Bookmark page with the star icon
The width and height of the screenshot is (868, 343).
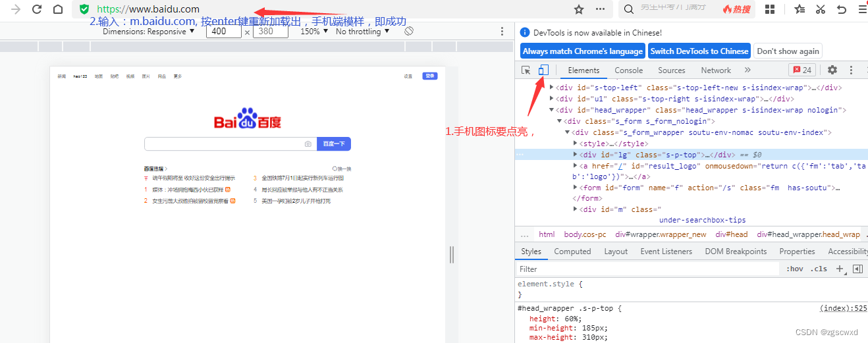579,9
